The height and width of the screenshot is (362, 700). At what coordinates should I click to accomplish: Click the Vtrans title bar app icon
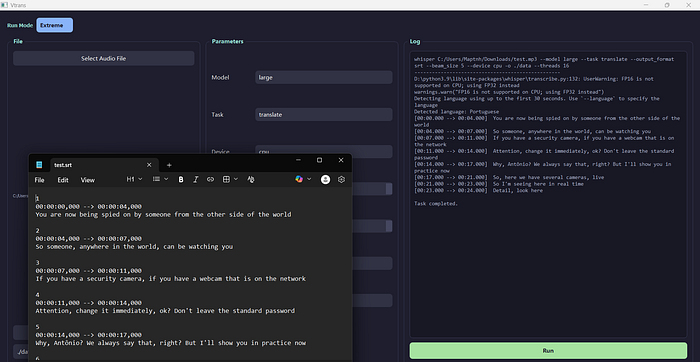[4, 5]
